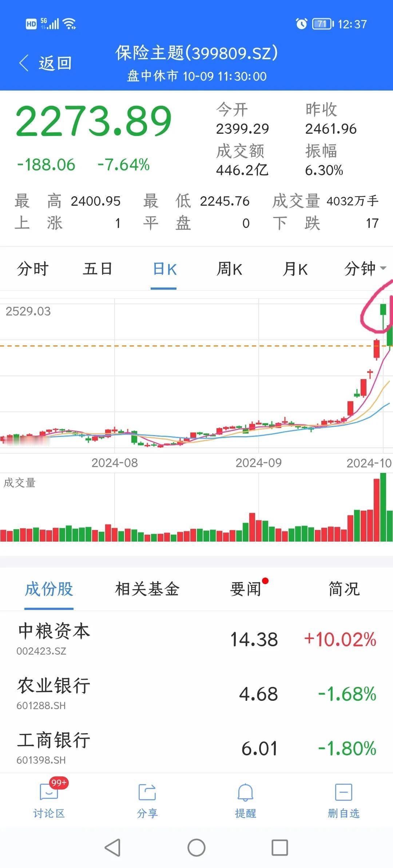Tap the back arrow icon

pos(24,64)
